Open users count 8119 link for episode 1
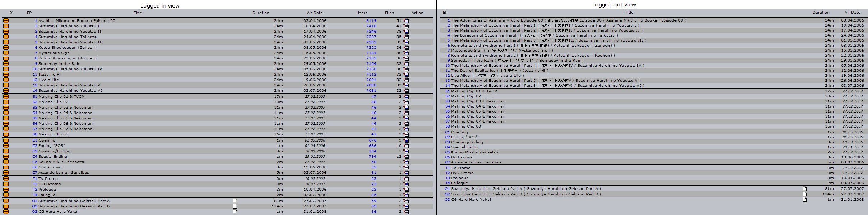Image resolution: width=868 pixels, height=215 pixels. click(371, 21)
